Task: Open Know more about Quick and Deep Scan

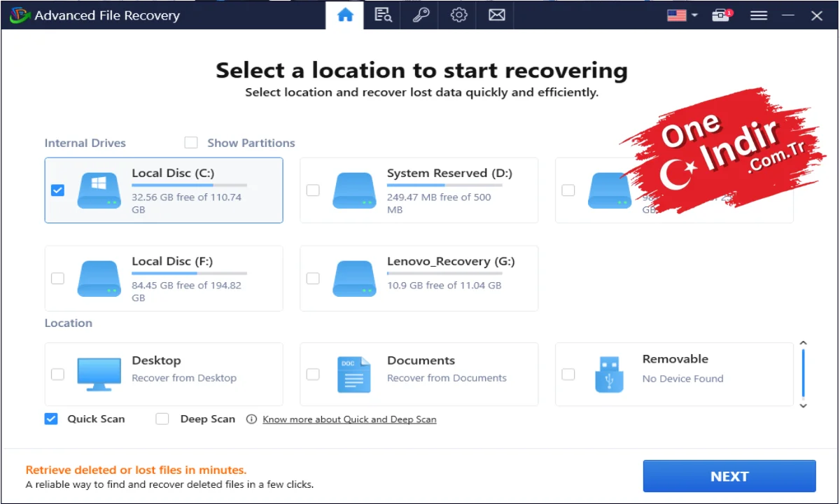Action: tap(349, 419)
